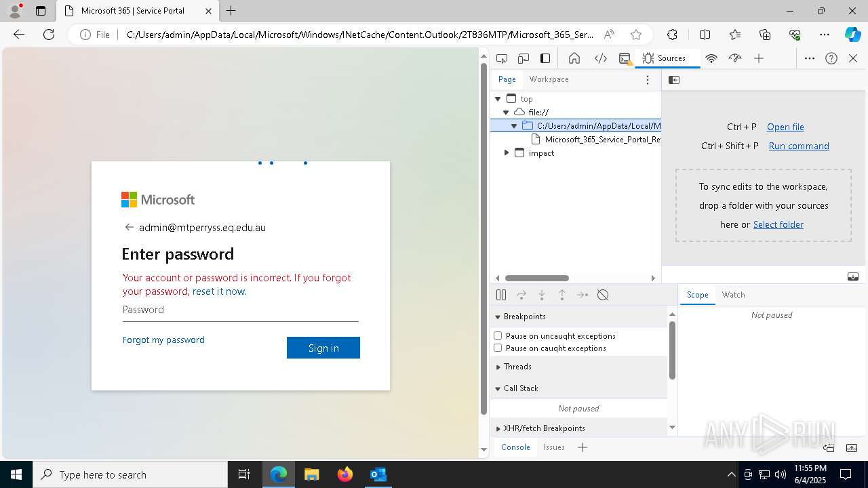Add this page to favorites star
Viewport: 868px width, 488px height.
coord(635,35)
